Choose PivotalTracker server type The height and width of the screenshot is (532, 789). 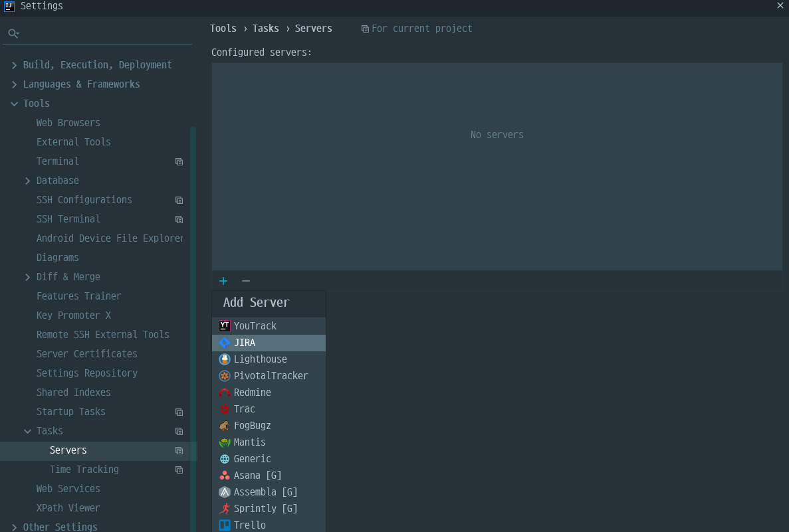pos(269,376)
